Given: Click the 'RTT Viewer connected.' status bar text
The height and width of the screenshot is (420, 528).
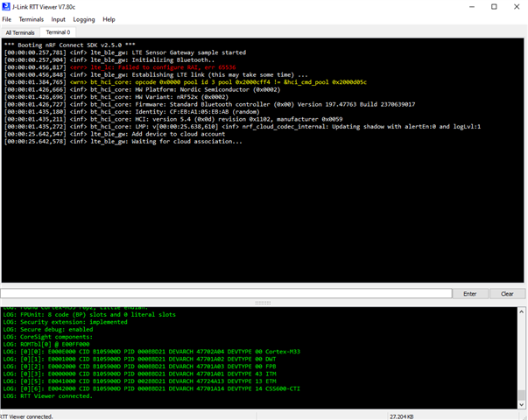Looking at the screenshot, I should click(26, 416).
